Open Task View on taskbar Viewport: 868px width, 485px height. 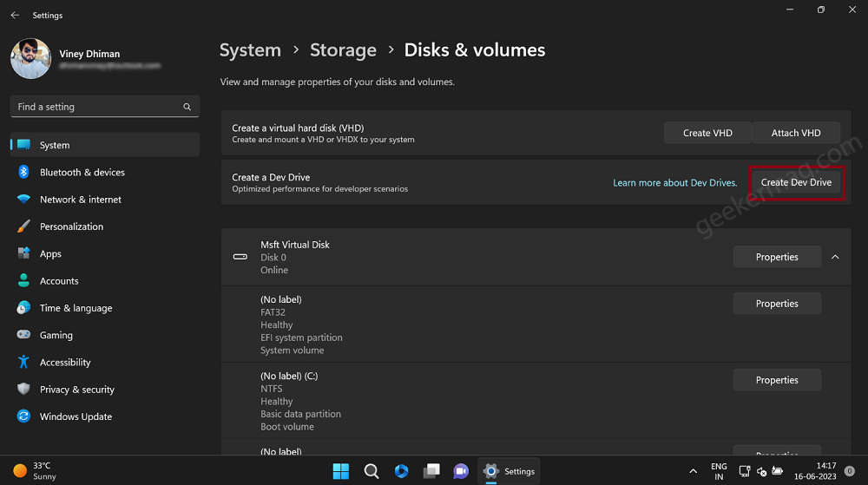point(431,471)
